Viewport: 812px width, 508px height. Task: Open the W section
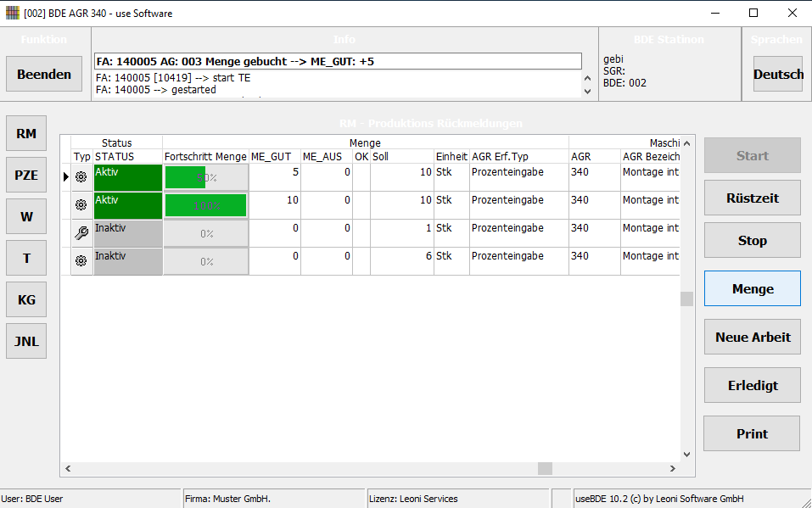pos(26,216)
